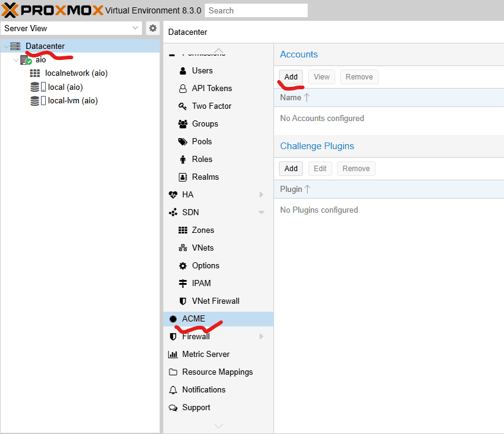504x434 pixels.
Task: Select local-lvm (aio) storage
Action: [73, 100]
